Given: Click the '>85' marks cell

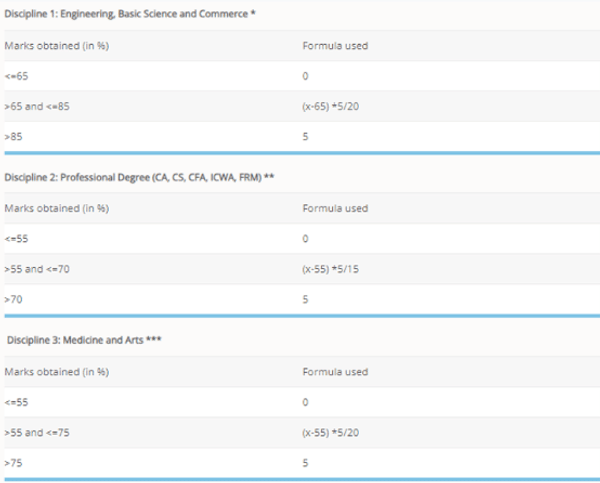Looking at the screenshot, I should (x=12, y=134).
